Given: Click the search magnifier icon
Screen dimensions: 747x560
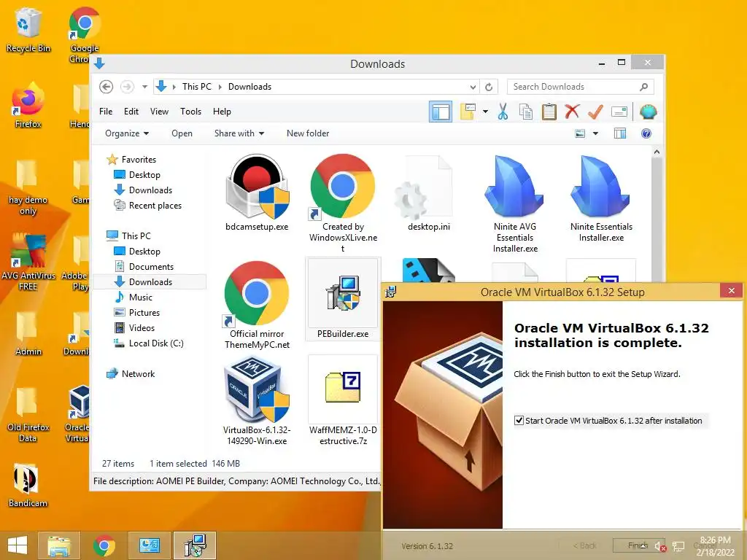Looking at the screenshot, I should coord(643,87).
